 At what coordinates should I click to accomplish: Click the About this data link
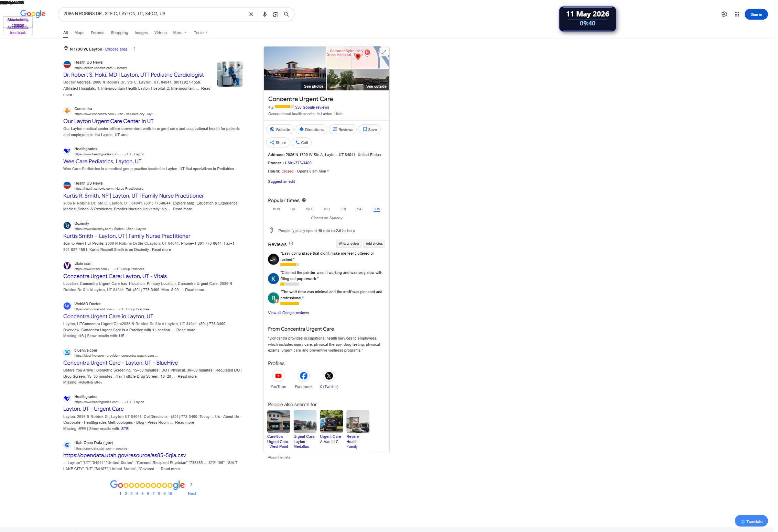(279, 458)
